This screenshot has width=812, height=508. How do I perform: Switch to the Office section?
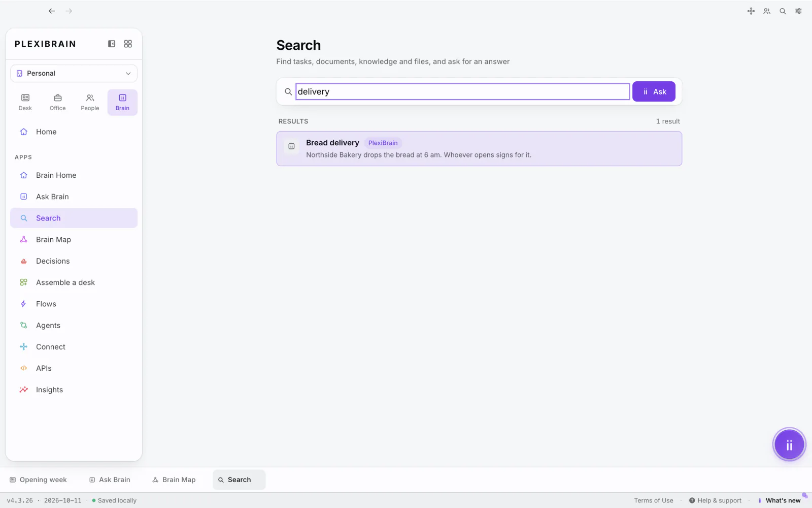pos(58,102)
